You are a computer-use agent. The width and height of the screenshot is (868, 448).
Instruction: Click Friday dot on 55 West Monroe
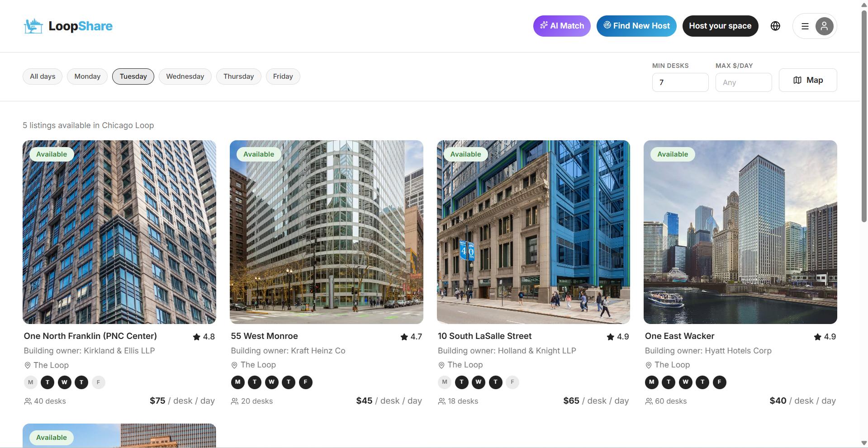pyautogui.click(x=306, y=382)
